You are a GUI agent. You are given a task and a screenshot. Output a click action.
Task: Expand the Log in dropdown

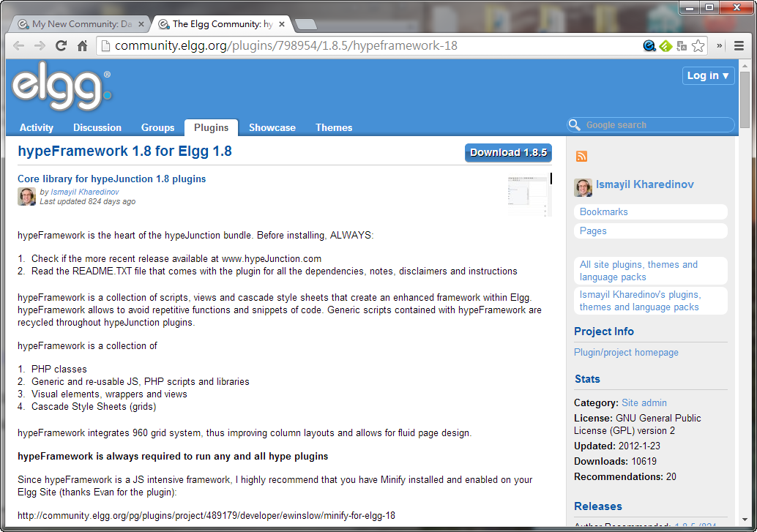pyautogui.click(x=708, y=76)
